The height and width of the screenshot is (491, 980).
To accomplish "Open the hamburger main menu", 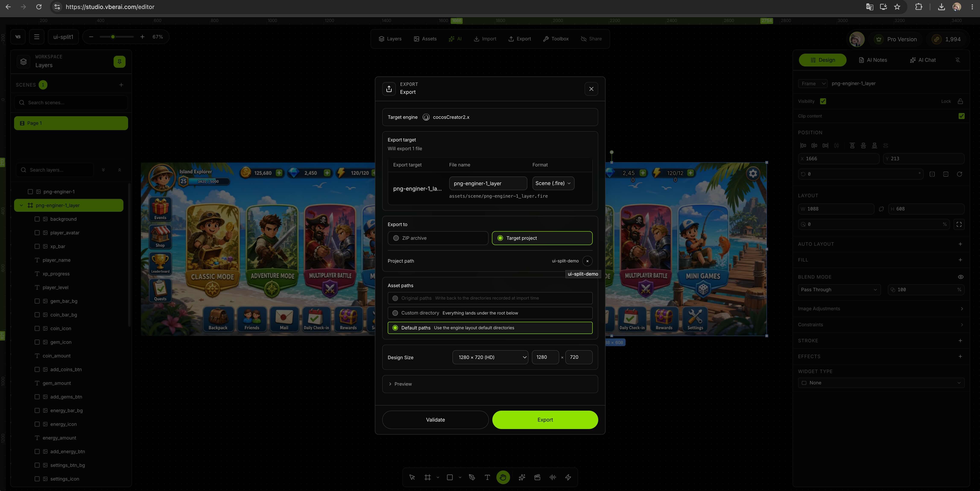I will [37, 37].
